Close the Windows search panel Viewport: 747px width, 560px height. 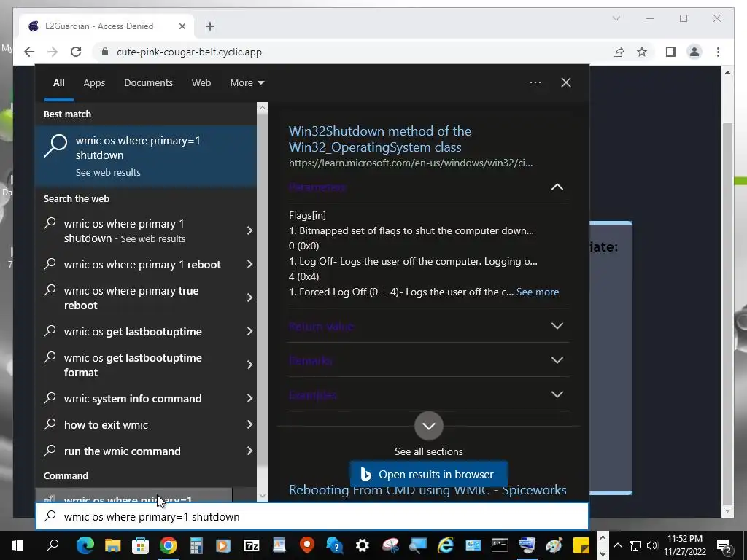[x=566, y=82]
